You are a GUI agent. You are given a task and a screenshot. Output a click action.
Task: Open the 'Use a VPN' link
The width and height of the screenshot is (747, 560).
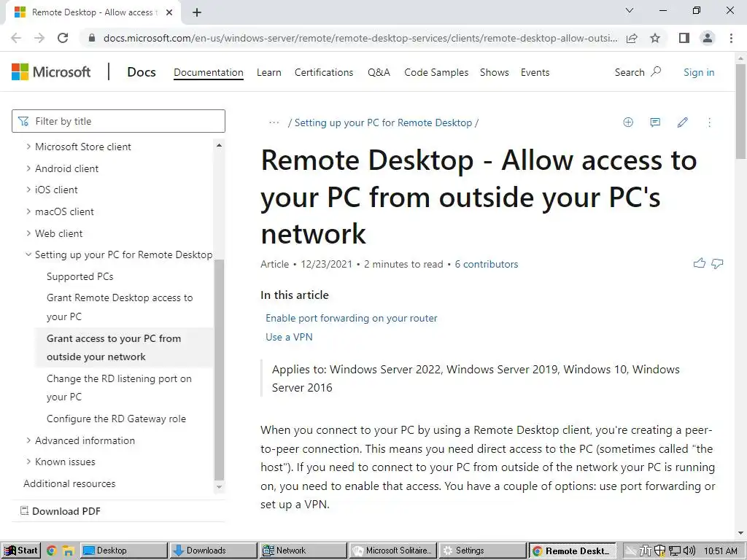(289, 337)
